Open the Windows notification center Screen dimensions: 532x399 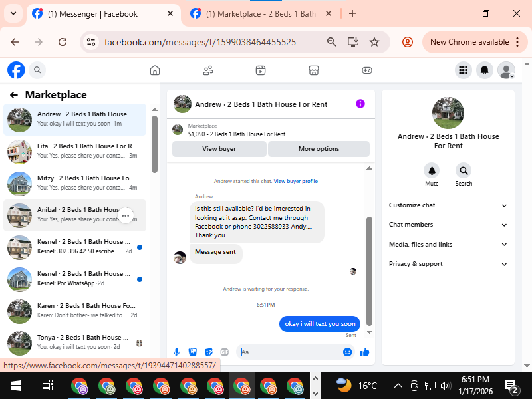(x=510, y=386)
